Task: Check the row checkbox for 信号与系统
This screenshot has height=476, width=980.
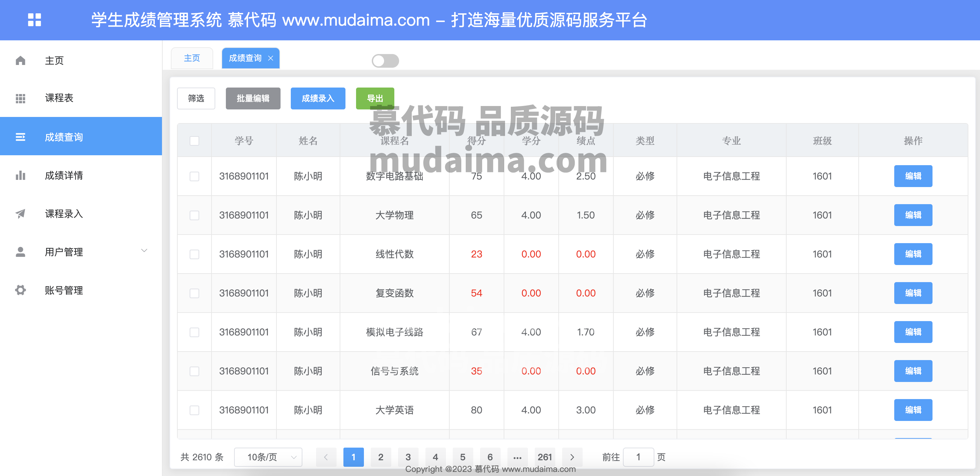Action: (x=194, y=371)
